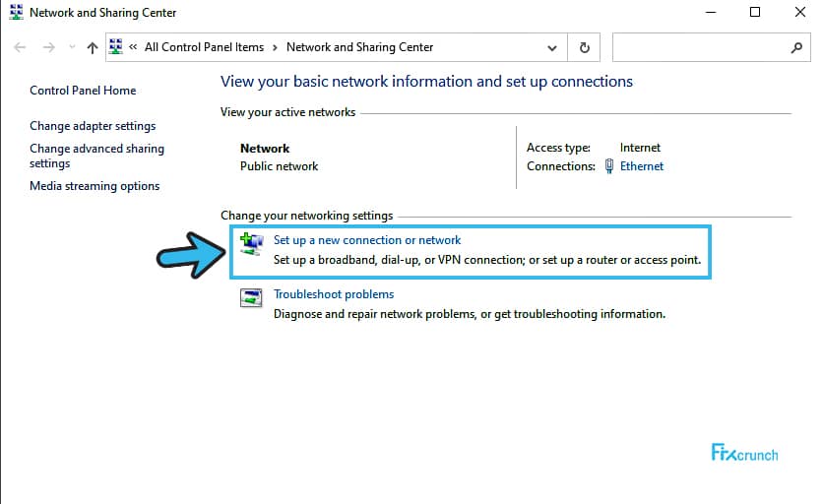Open Change adapter settings
The width and height of the screenshot is (823, 504).
click(x=93, y=126)
